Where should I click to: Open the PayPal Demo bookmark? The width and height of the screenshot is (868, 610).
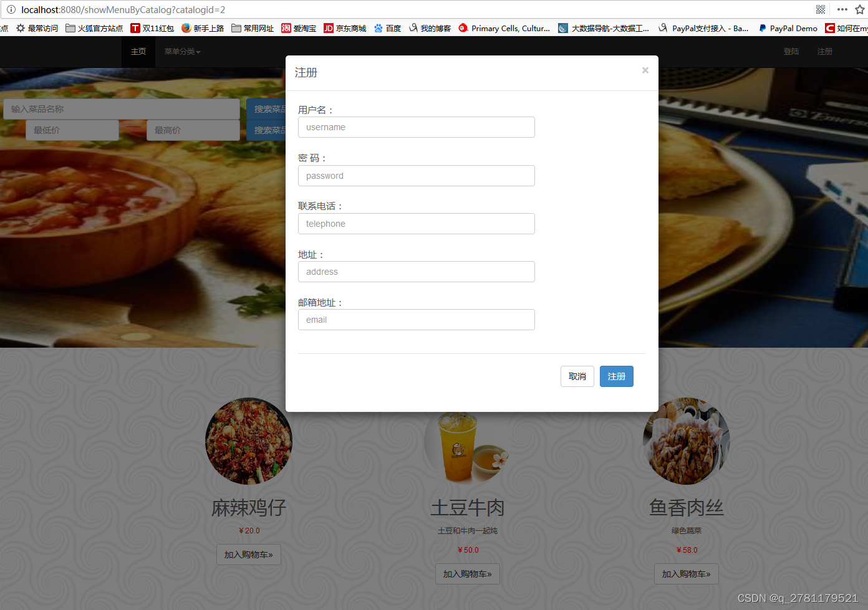788,28
